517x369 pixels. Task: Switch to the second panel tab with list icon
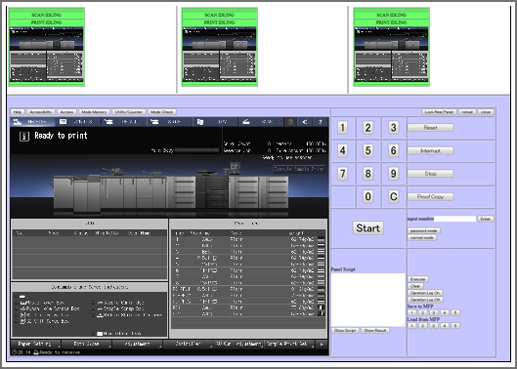77,122
